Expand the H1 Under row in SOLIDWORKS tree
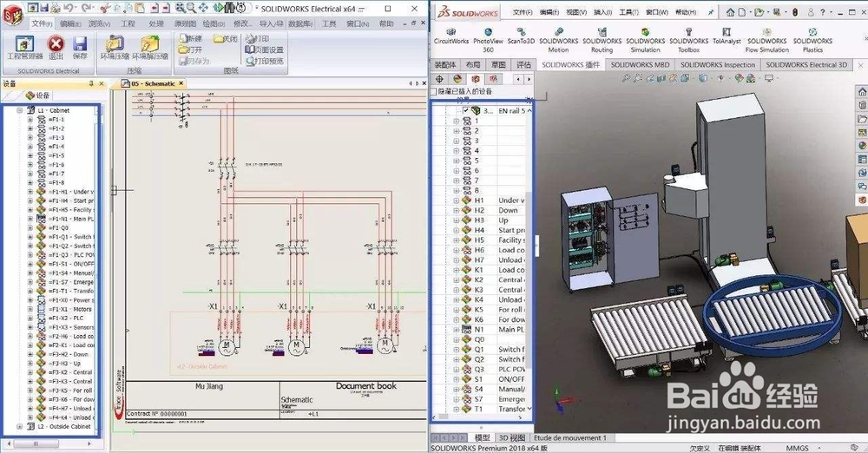 [457, 200]
